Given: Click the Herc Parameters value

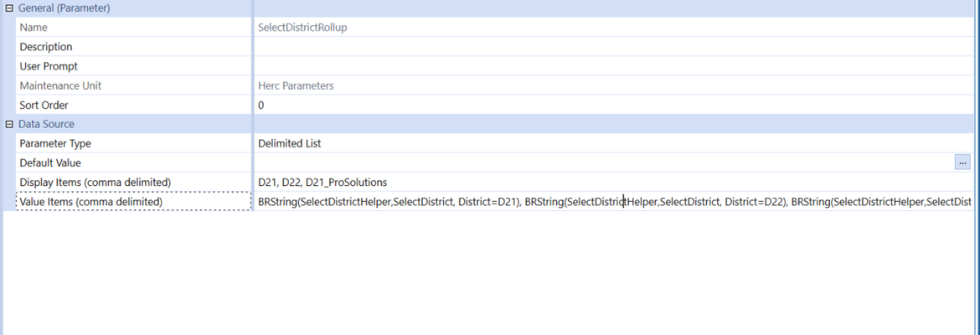Looking at the screenshot, I should click(x=296, y=85).
